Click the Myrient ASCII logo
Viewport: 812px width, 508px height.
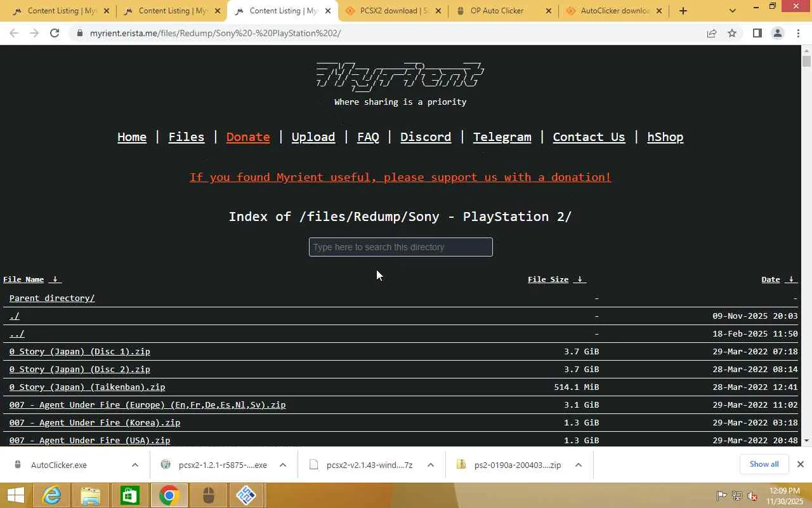click(x=400, y=76)
